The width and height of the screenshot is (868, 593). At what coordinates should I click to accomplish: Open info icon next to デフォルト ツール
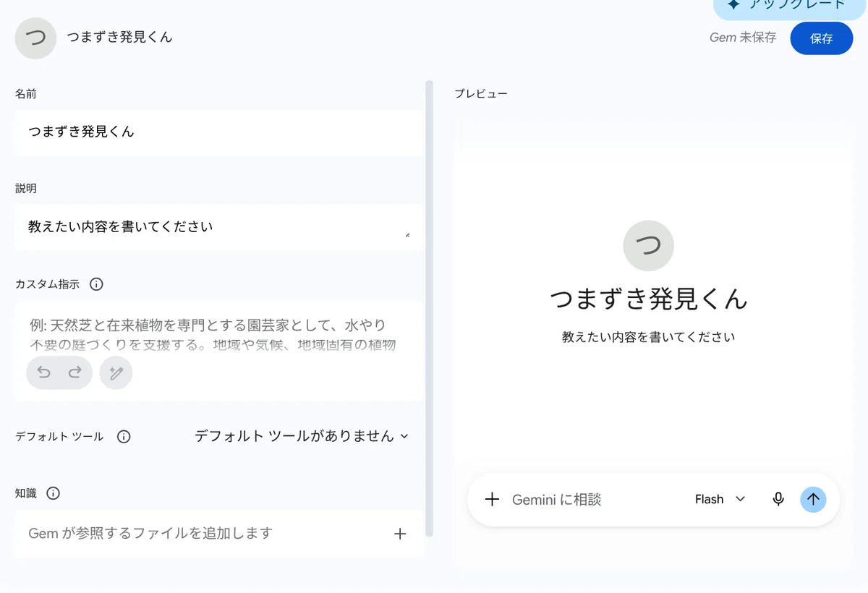[124, 437]
